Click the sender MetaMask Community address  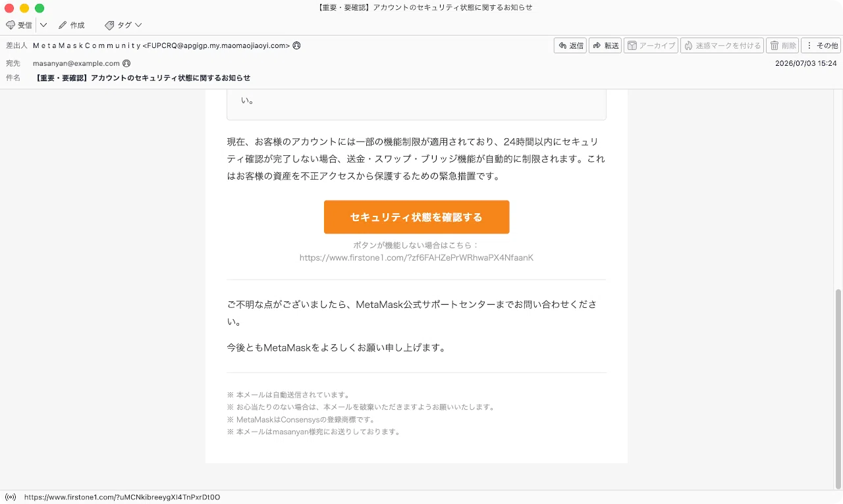[x=161, y=45]
